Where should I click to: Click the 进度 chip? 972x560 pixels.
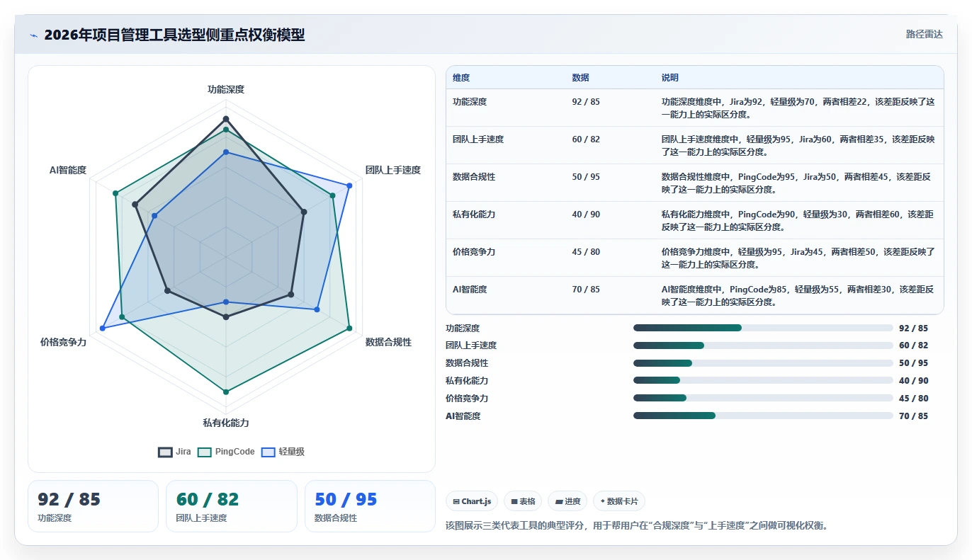[568, 501]
